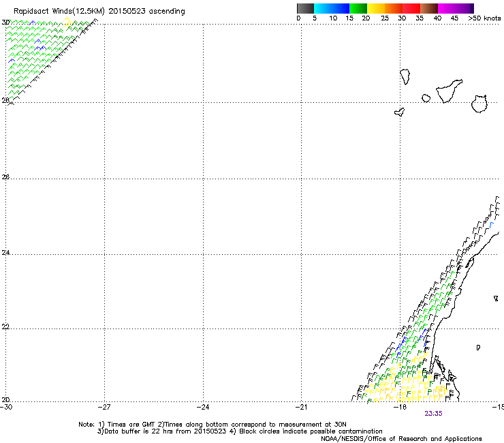This screenshot has width=504, height=443.
Task: Click the El Hierro island outline
Action: [x=400, y=112]
